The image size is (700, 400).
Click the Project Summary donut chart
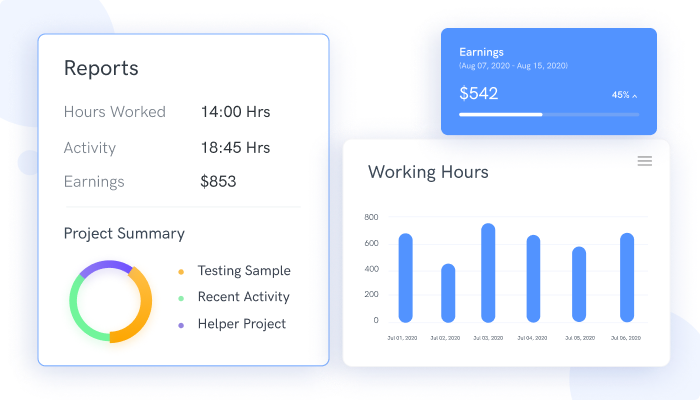click(110, 301)
